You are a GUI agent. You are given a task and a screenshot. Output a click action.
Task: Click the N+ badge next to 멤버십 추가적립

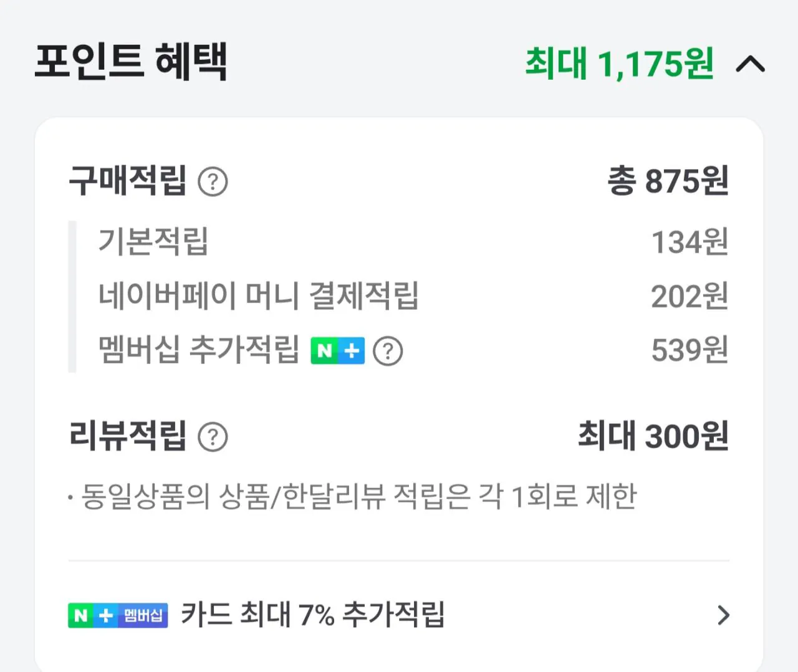click(x=337, y=351)
